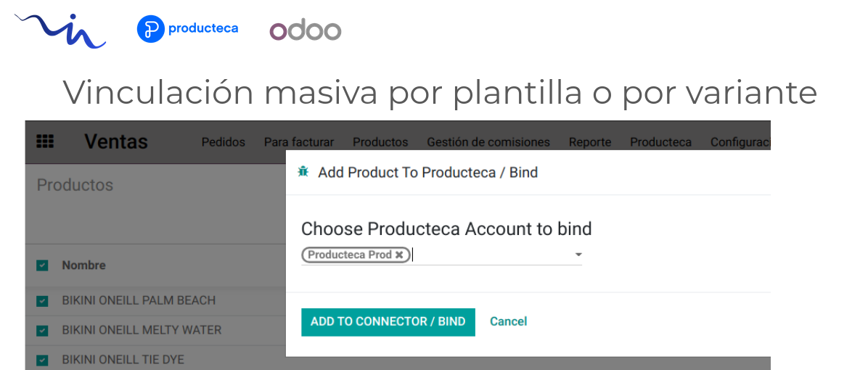Click the account input field after the tag
Image resolution: width=868 pixels, height=370 pixels.
coord(491,255)
